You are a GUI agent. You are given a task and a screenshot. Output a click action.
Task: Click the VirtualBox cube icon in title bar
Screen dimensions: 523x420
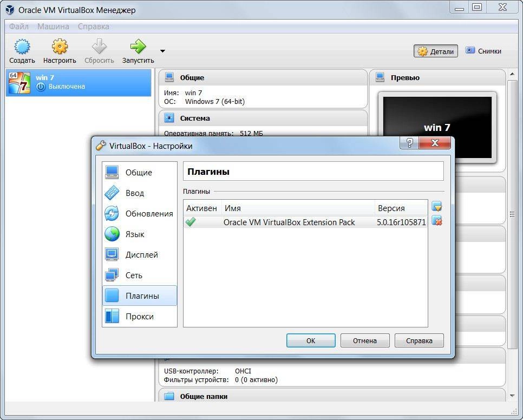click(10, 10)
